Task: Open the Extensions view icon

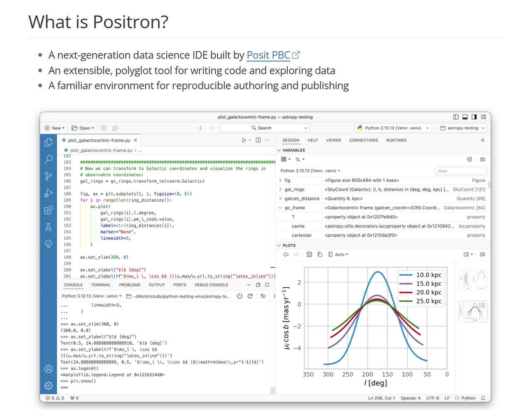Action: 49,210
